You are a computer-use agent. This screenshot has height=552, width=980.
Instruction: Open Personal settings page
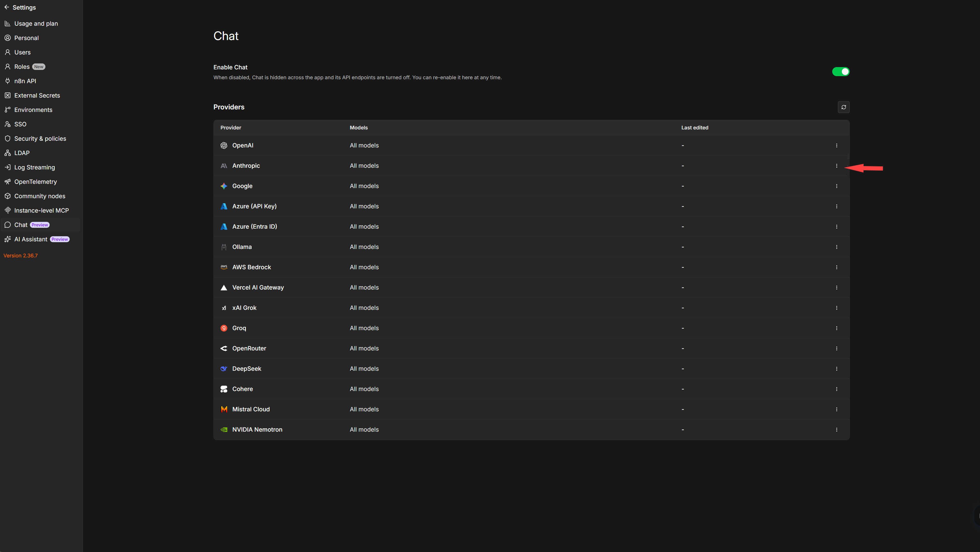(40, 38)
